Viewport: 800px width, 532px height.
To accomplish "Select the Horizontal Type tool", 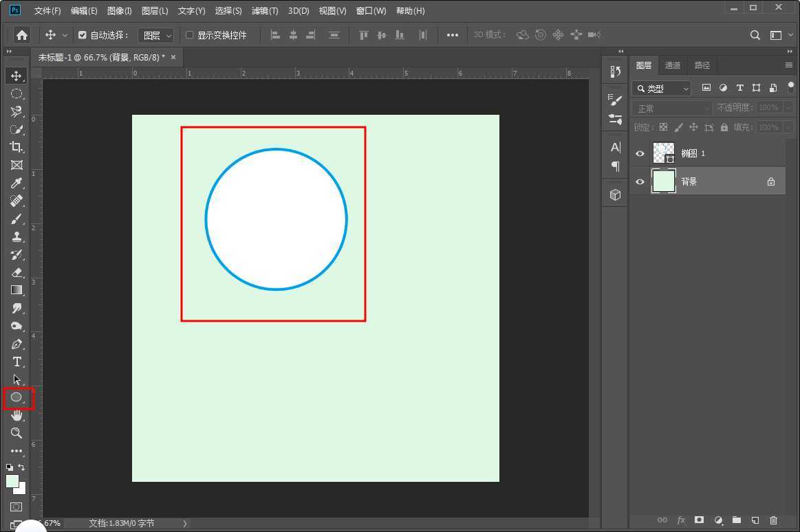I will 17,362.
